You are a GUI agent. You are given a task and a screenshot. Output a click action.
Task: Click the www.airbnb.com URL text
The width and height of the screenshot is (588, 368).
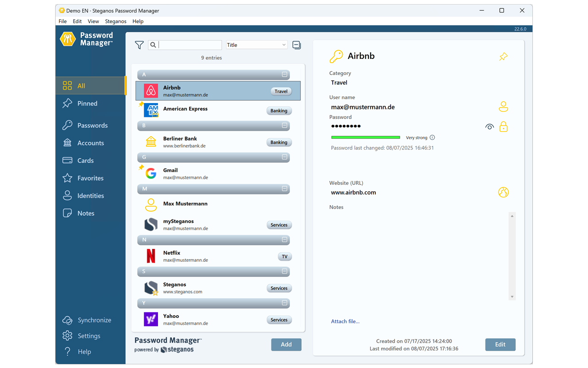353,192
